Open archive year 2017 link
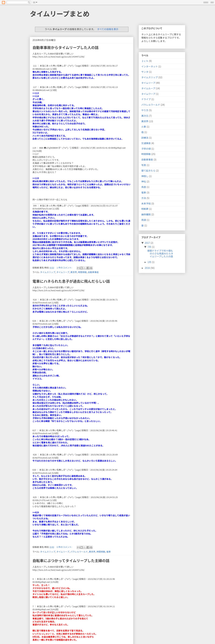Image resolution: width=215 pixels, height=644 pixels. coord(147,243)
